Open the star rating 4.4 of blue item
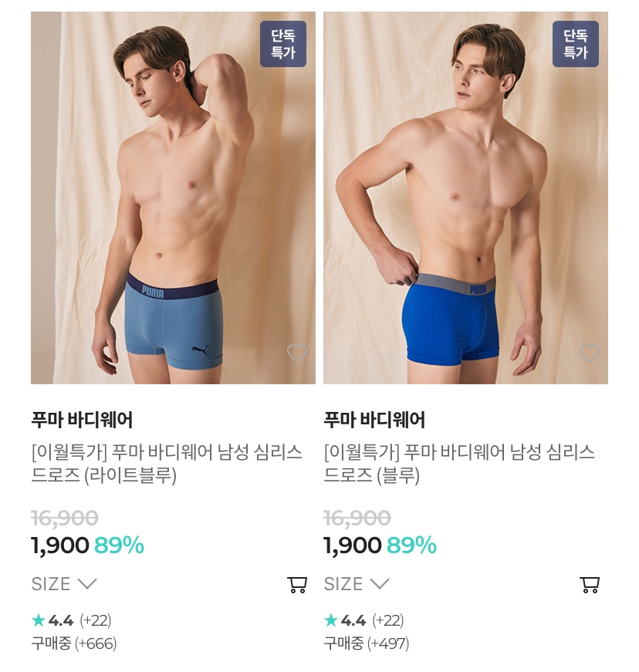 (x=363, y=620)
